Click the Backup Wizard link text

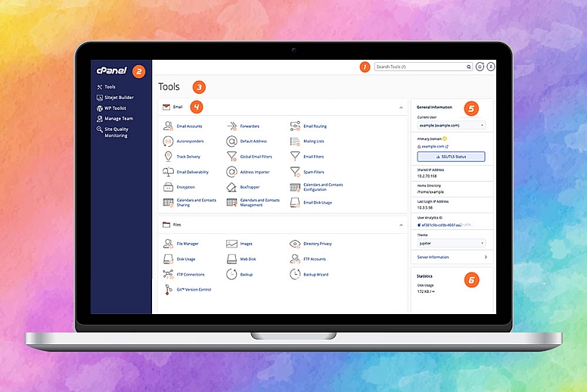point(316,275)
